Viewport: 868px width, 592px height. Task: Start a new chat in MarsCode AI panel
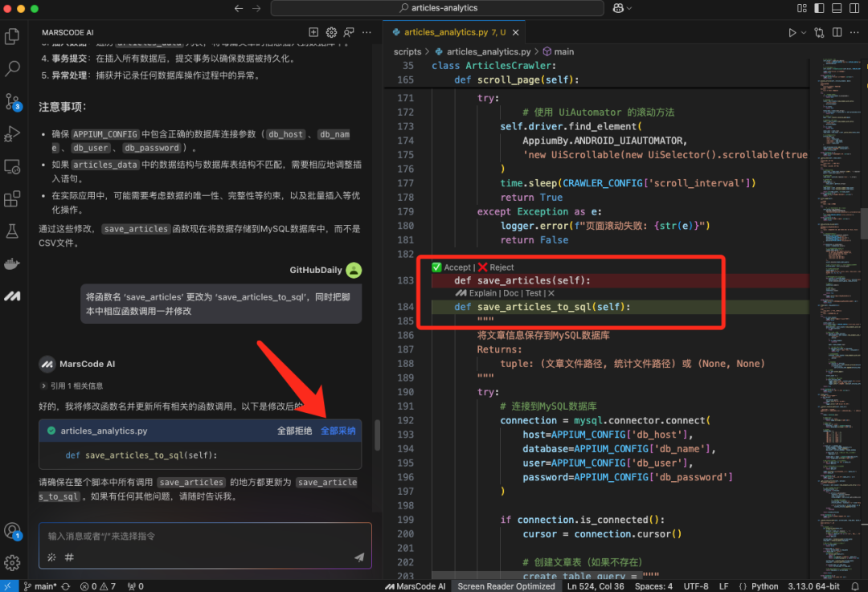tap(313, 32)
